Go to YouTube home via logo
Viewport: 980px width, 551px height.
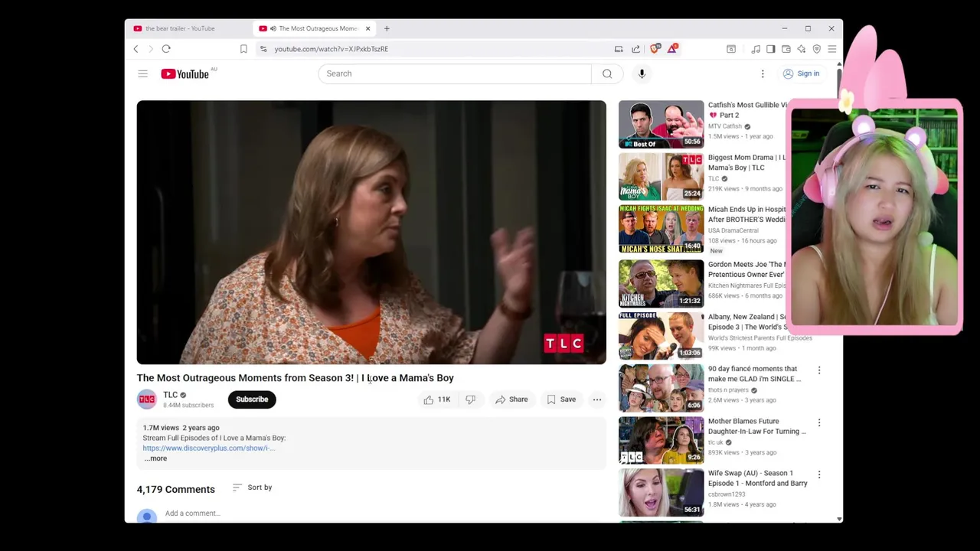click(185, 73)
